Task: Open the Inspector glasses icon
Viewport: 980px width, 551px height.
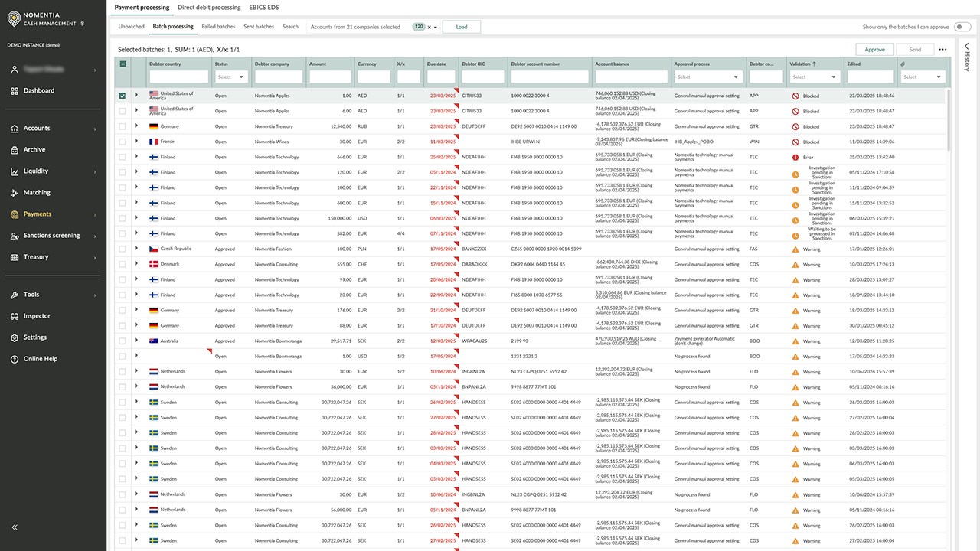Action: (15, 316)
